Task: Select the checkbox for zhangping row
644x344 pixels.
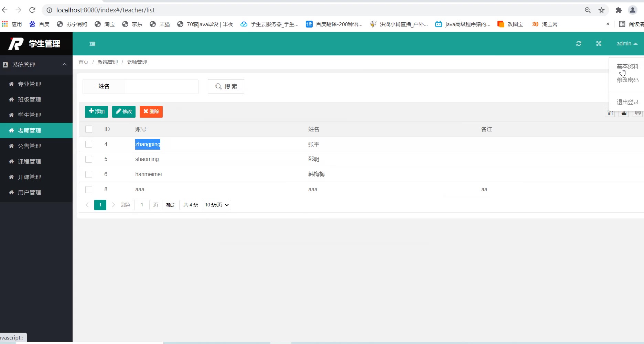Action: click(89, 144)
